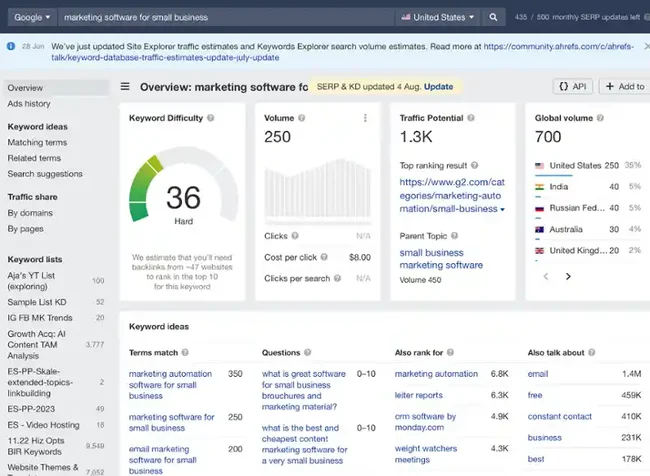This screenshot has height=476, width=650.
Task: Open 'small business marketing software' parent topic link
Action: [x=441, y=259]
